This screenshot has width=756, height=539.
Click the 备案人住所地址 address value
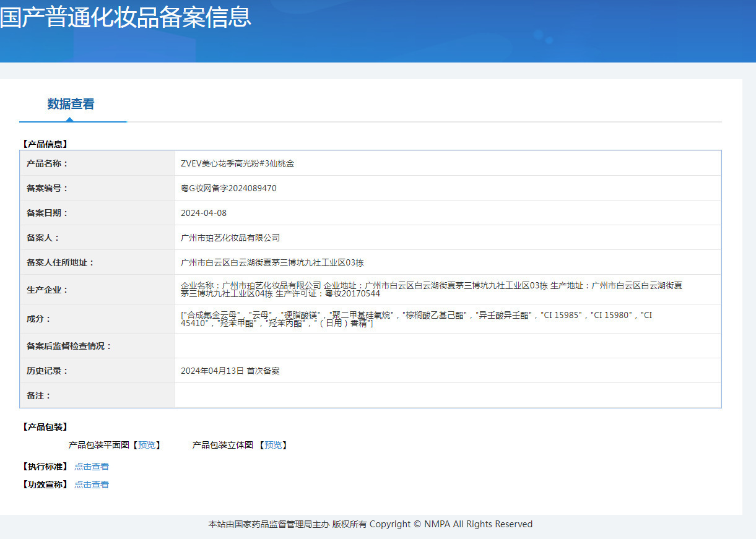coord(272,262)
